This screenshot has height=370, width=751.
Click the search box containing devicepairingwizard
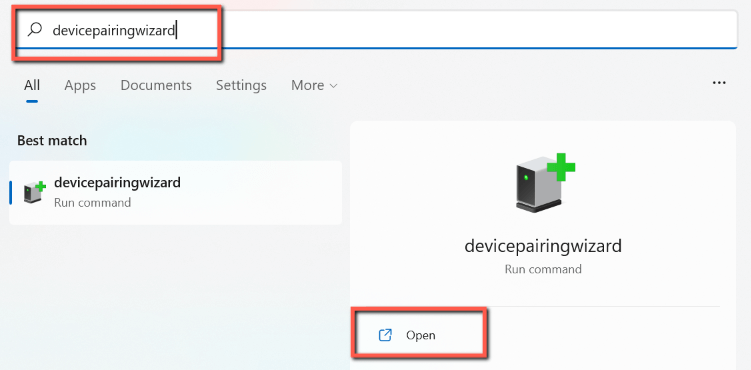pos(376,30)
